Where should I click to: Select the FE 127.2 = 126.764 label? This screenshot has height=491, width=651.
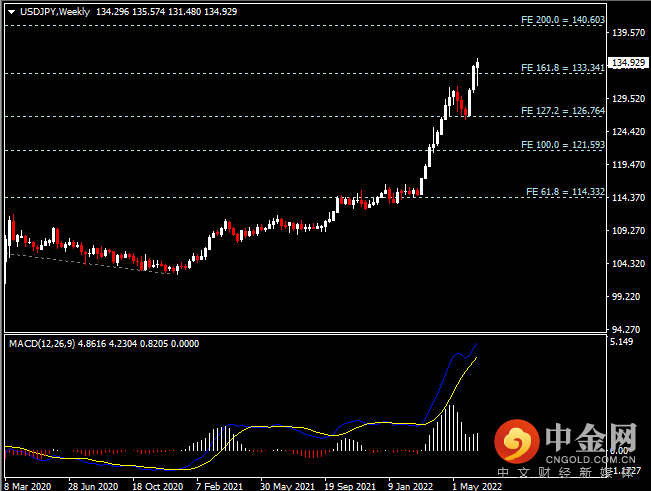pyautogui.click(x=563, y=111)
